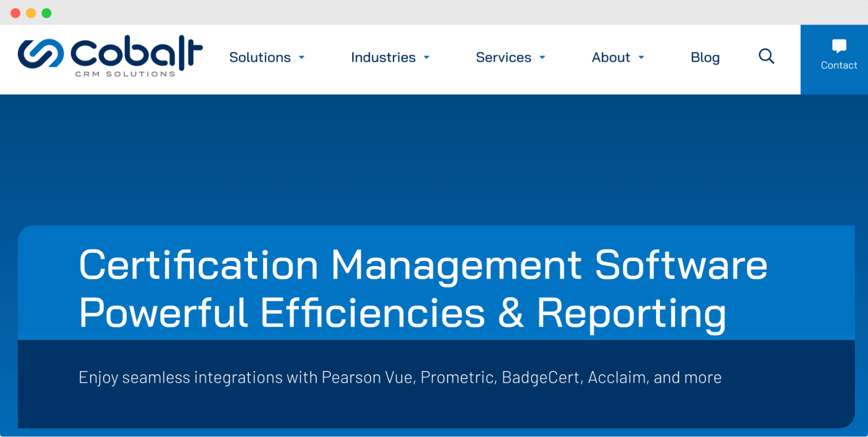Expand the About dropdown arrow

pos(641,57)
